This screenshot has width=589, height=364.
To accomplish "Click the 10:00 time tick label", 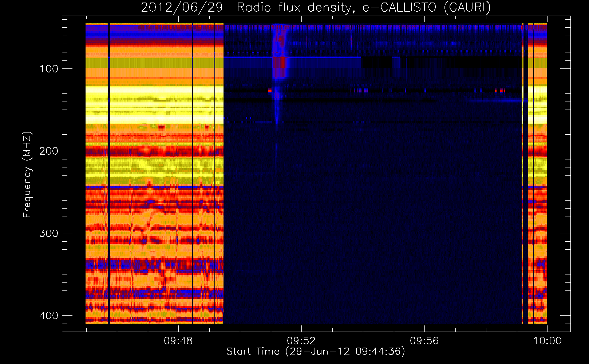I will (x=548, y=341).
